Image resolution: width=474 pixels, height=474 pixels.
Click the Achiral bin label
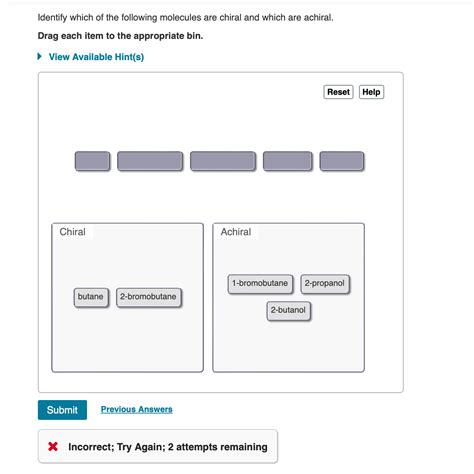tap(236, 232)
